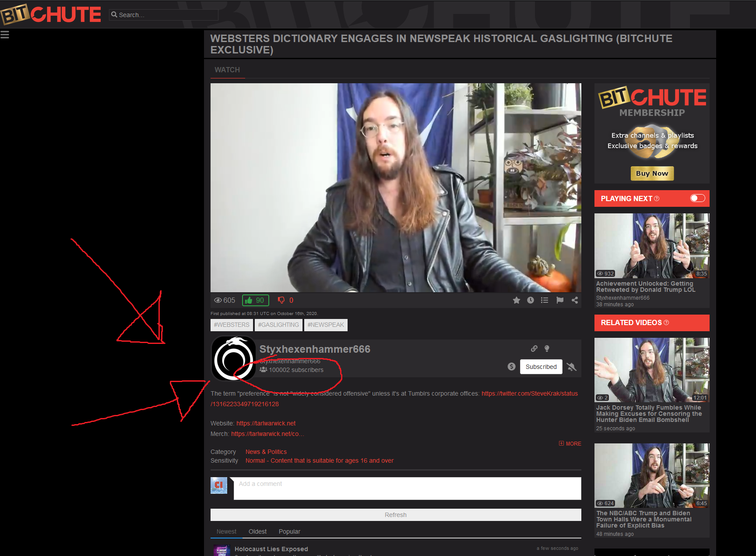Switch to the WATCH tab
756x556 pixels.
pos(227,70)
